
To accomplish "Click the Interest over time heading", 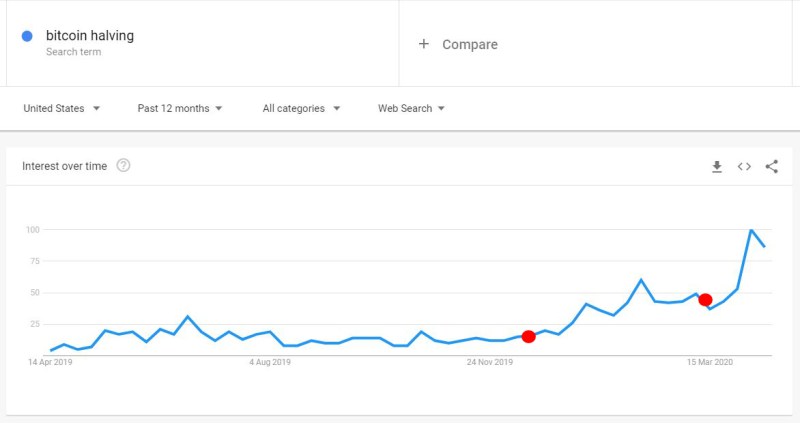I will click(64, 166).
